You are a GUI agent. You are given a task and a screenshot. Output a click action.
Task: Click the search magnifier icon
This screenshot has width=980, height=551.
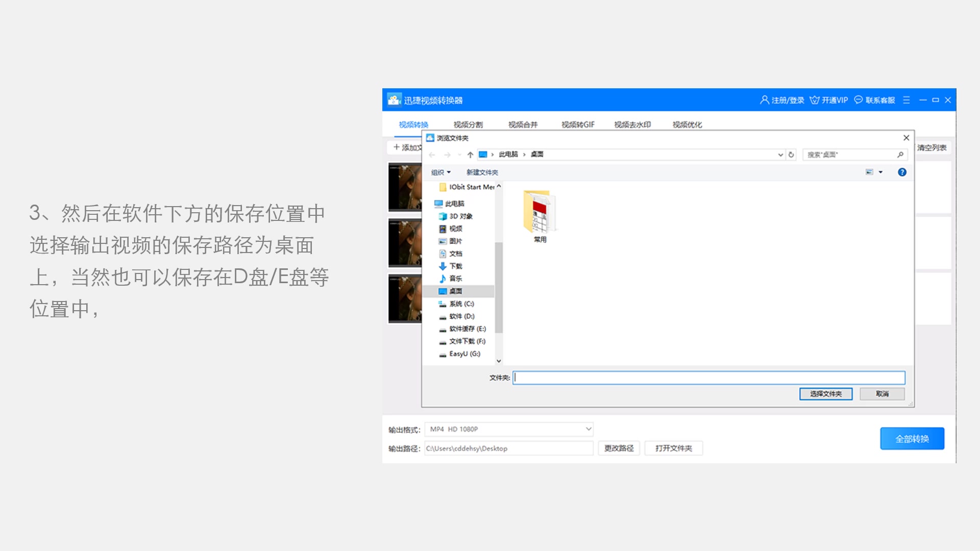coord(900,155)
